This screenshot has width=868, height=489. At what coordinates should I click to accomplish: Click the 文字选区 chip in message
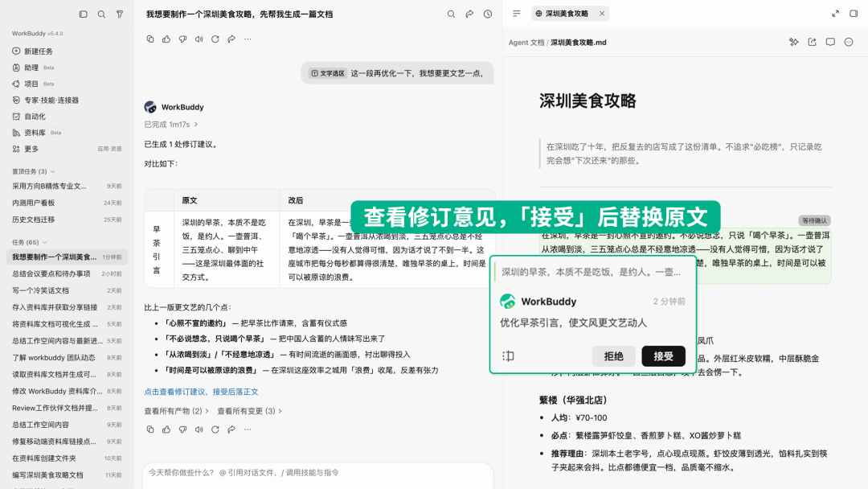click(327, 73)
